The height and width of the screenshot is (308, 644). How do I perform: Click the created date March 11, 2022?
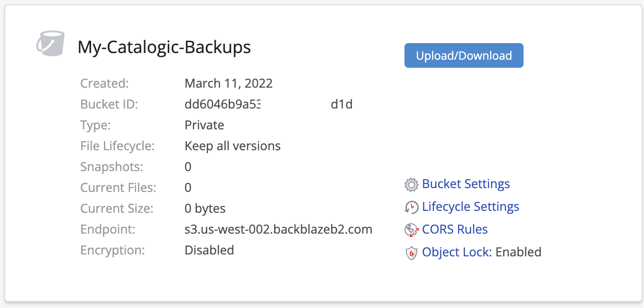pyautogui.click(x=229, y=84)
